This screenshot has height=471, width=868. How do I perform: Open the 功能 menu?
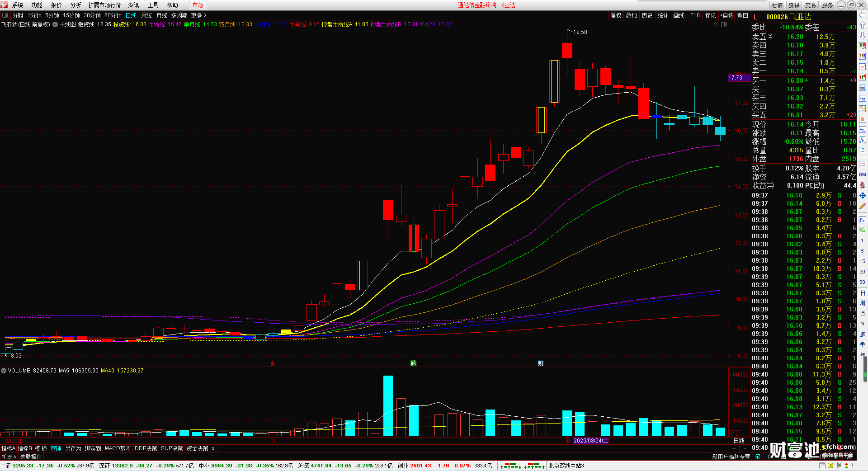[x=37, y=5]
